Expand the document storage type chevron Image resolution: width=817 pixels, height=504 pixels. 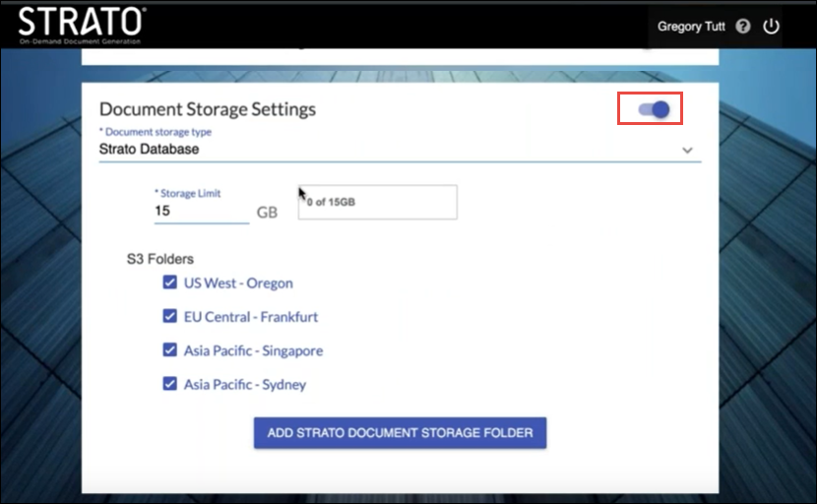pyautogui.click(x=687, y=151)
